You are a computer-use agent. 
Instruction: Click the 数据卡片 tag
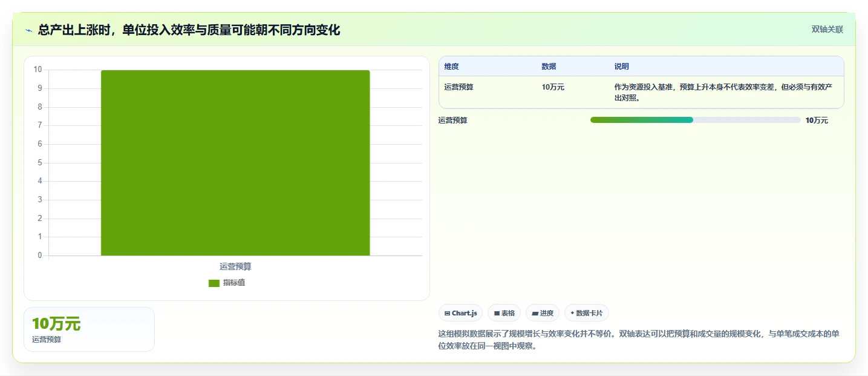pyautogui.click(x=586, y=313)
